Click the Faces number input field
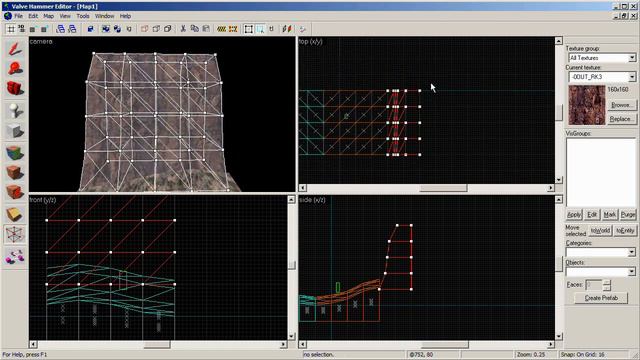Screen dimensions: 640x360 pyautogui.click(x=593, y=285)
